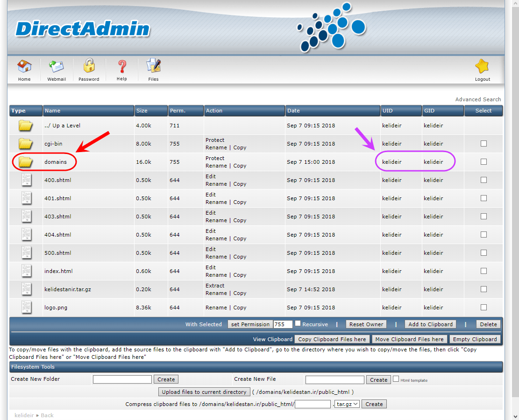Click the Create New Folder name field

122,379
